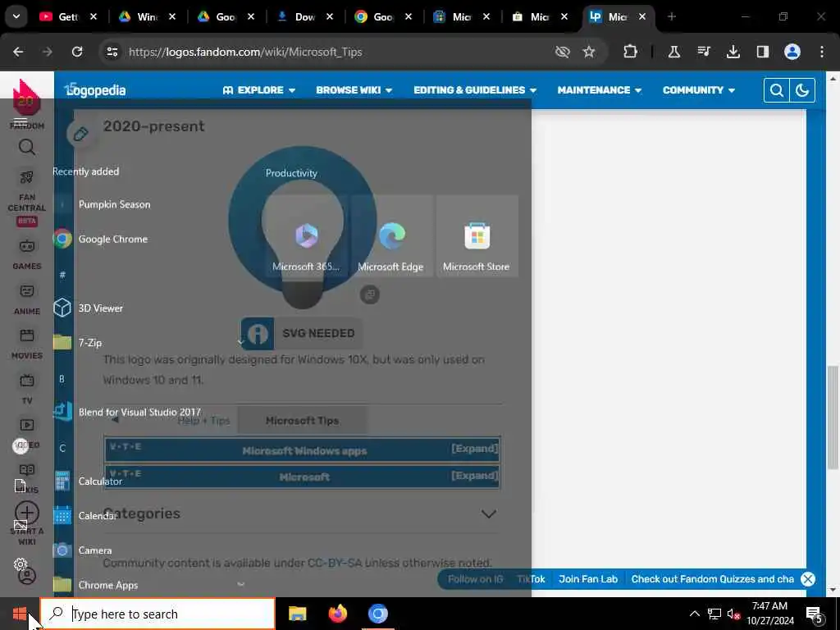Click the clock showing 7:47 AM
The height and width of the screenshot is (630, 840).
click(769, 606)
